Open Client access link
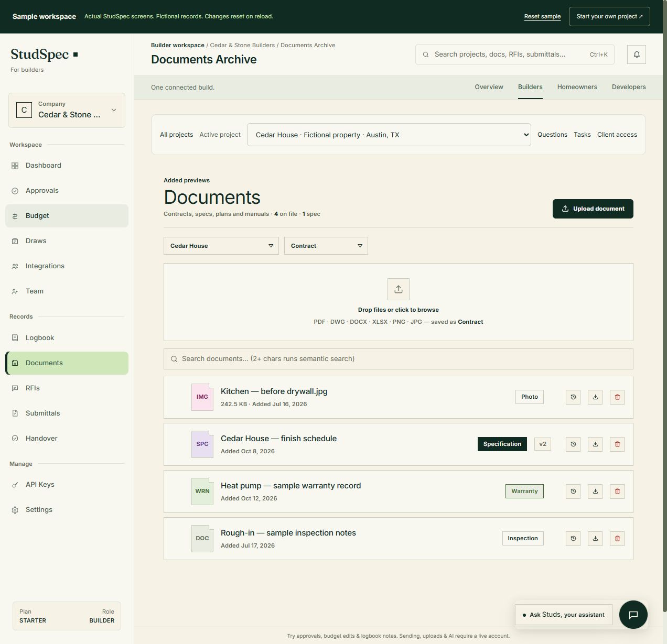The image size is (667, 644). point(617,135)
